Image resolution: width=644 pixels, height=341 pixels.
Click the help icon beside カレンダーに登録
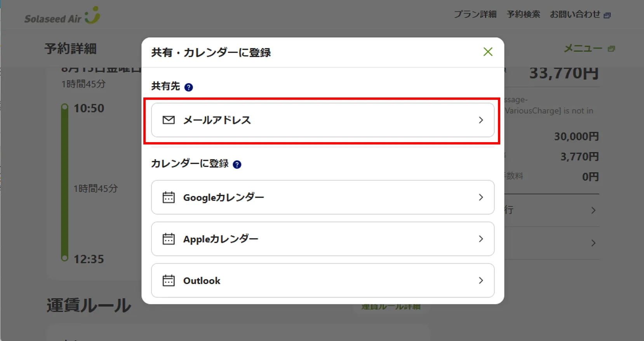coord(237,164)
